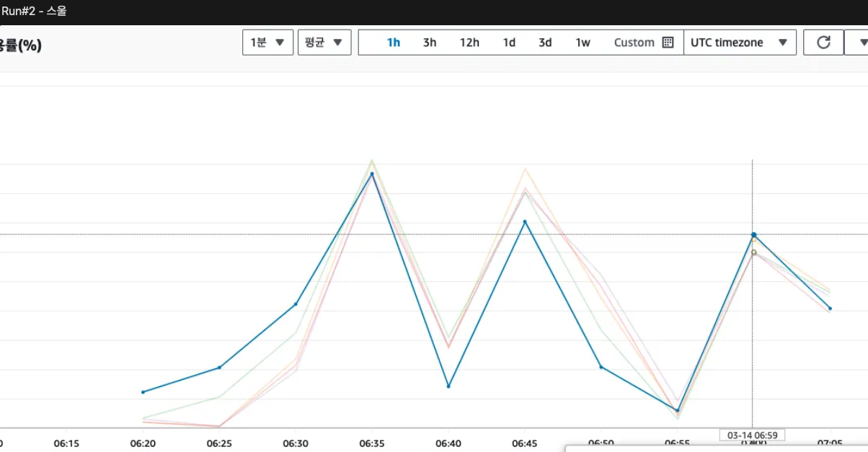Click blue line peak point at 06:35
This screenshot has height=452, width=868.
[x=372, y=174]
